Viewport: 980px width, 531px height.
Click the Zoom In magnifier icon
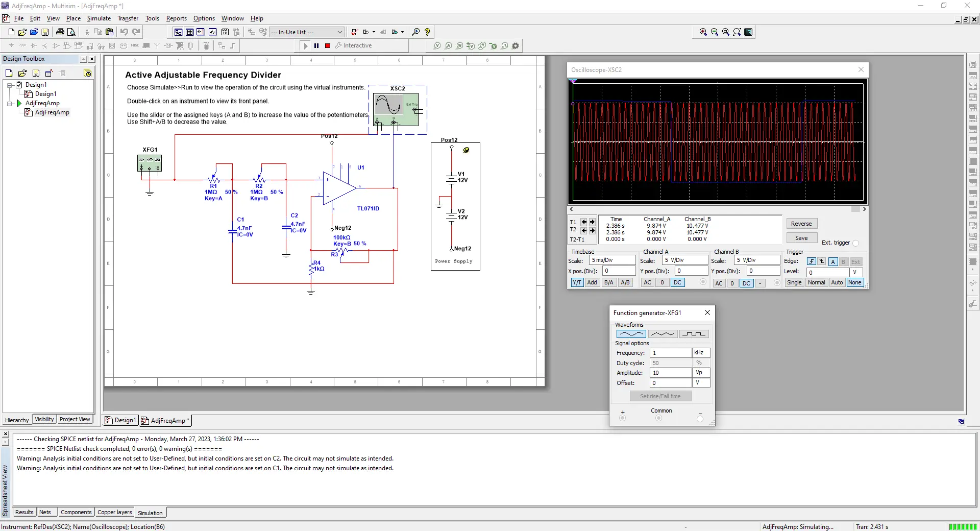click(x=703, y=32)
